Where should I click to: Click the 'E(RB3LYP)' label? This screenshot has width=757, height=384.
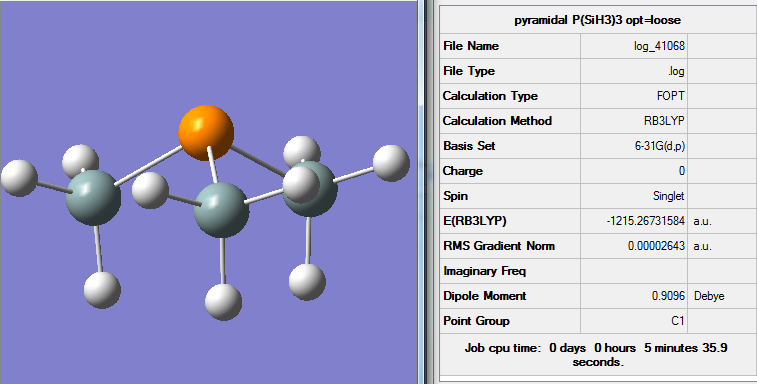[475, 221]
